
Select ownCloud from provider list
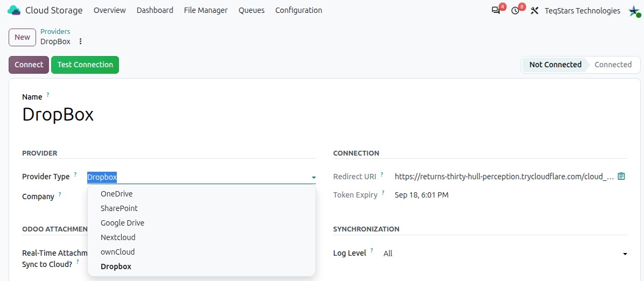coord(202,252)
